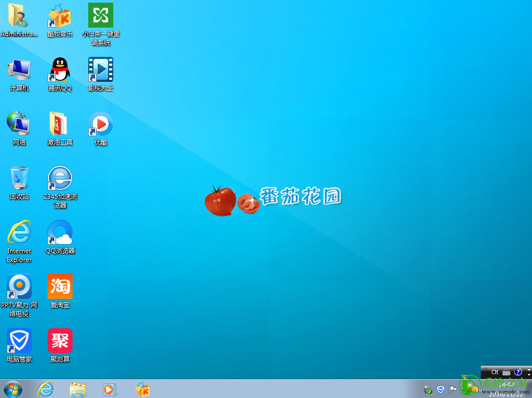Minimize the language bar

click(529, 369)
